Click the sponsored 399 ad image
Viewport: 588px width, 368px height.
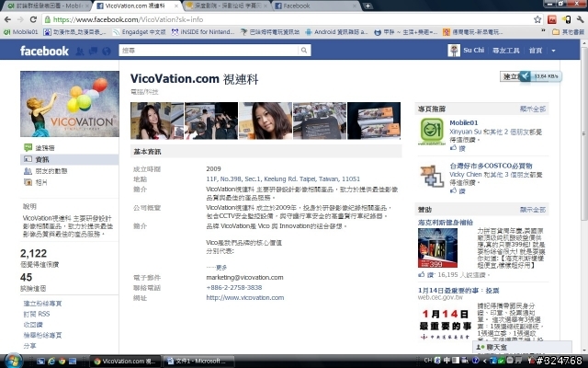coord(437,247)
